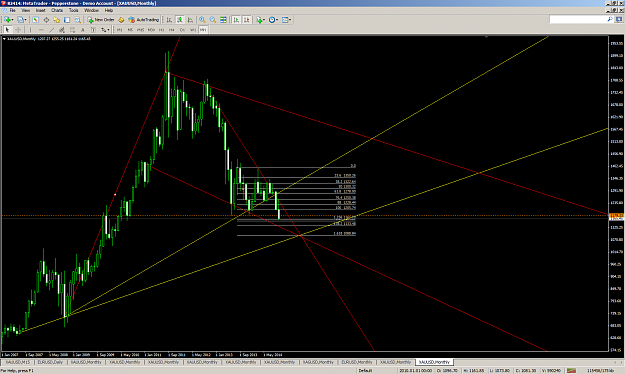Image resolution: width=625 pixels, height=374 pixels.
Task: Set timeframe to W1
Action: pos(193,30)
